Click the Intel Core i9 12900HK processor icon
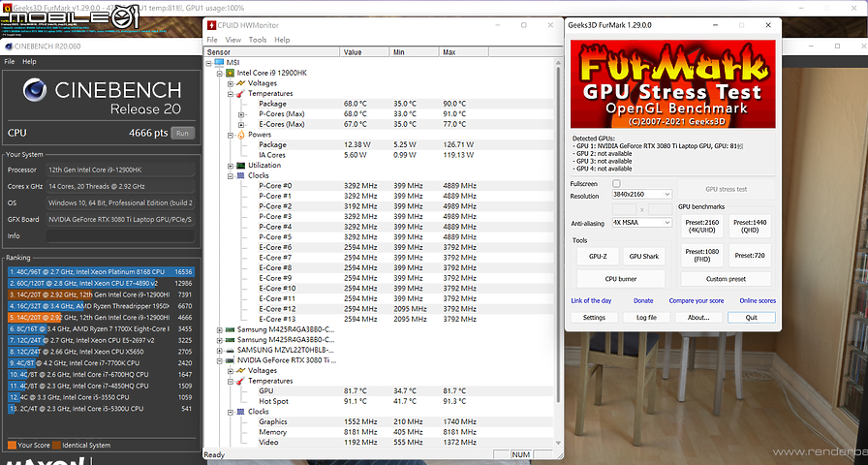This screenshot has width=868, height=465. point(230,73)
